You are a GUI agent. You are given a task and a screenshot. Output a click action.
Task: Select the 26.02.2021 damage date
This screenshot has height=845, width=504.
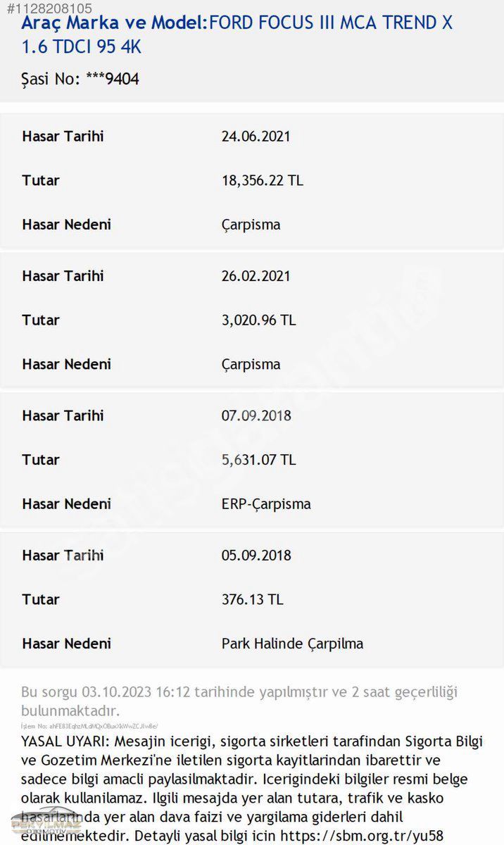click(x=256, y=275)
